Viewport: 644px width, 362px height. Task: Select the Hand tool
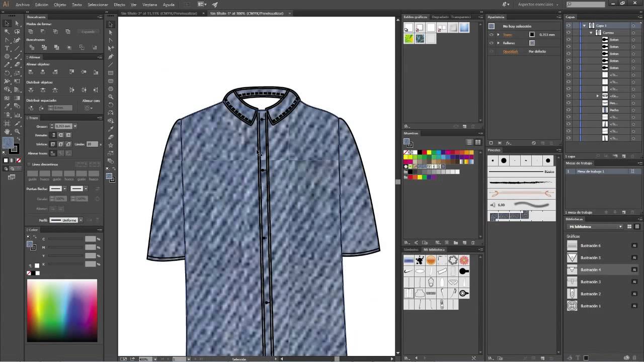7,131
